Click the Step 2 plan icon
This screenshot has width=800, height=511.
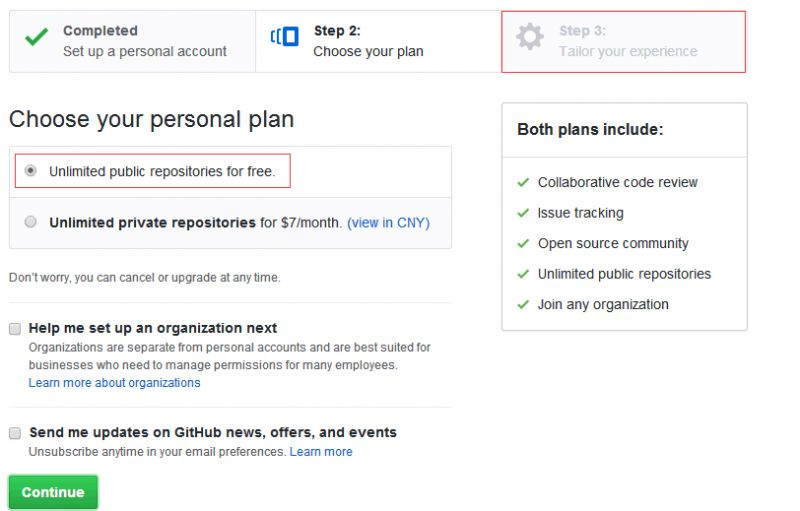(285, 37)
